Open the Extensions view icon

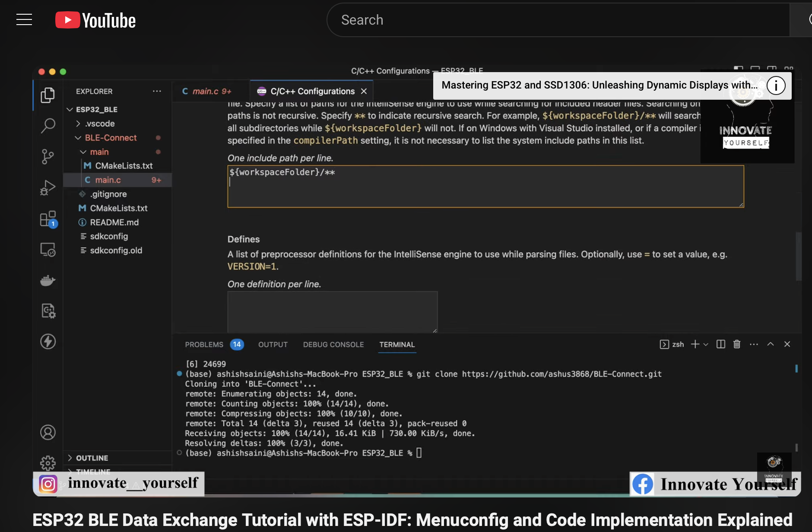(x=48, y=219)
